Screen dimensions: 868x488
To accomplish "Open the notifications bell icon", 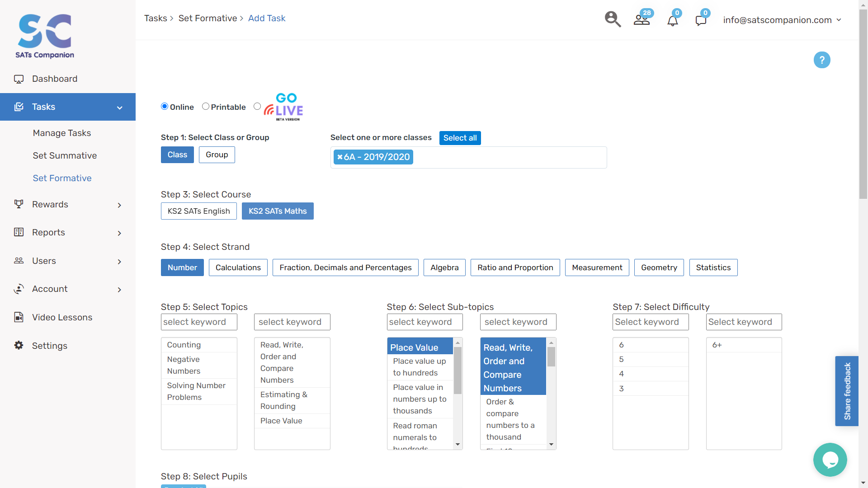I will [673, 20].
